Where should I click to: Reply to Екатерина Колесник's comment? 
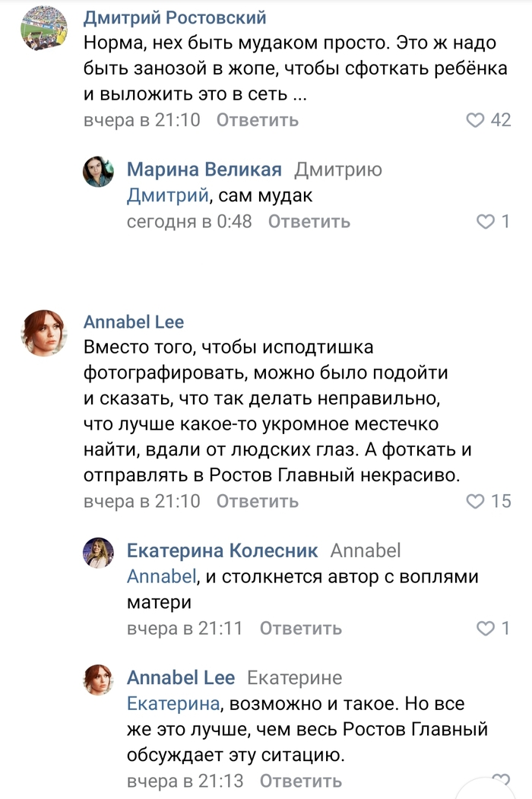pyautogui.click(x=301, y=629)
